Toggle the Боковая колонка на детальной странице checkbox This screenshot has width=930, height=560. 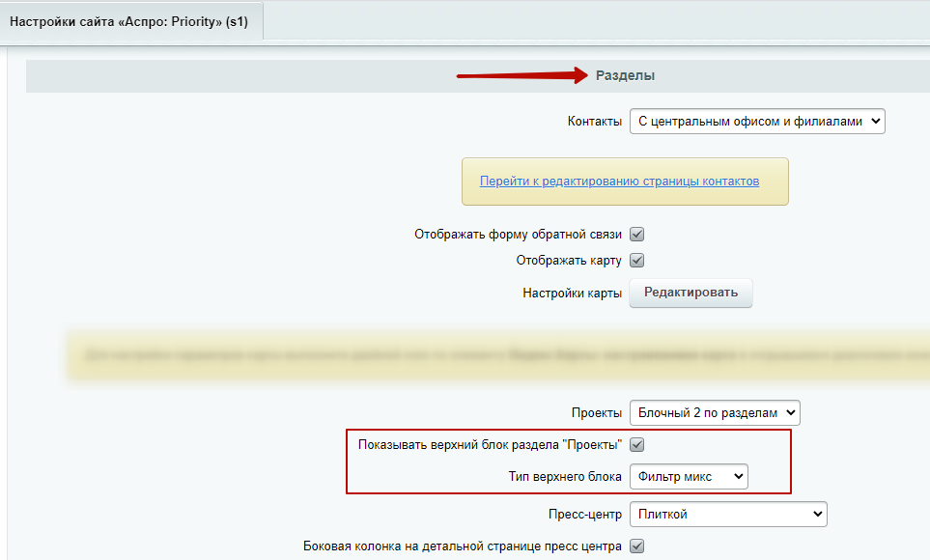637,546
